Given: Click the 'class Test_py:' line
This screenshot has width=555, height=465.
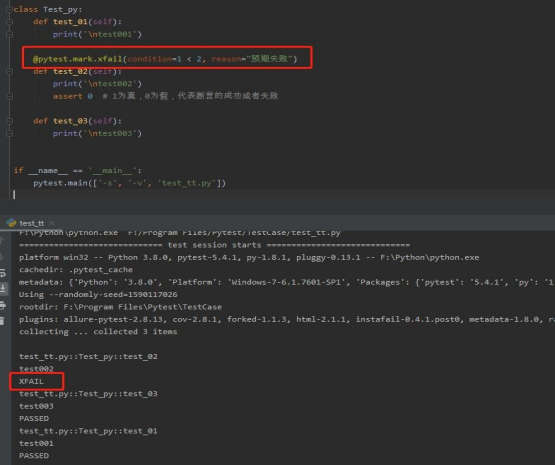Looking at the screenshot, I should pyautogui.click(x=48, y=10).
